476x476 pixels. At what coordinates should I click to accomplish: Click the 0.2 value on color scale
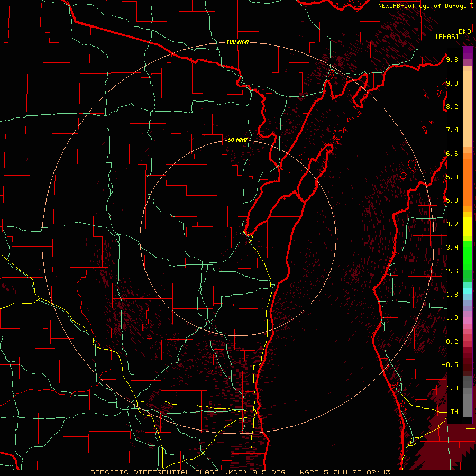coord(452,341)
